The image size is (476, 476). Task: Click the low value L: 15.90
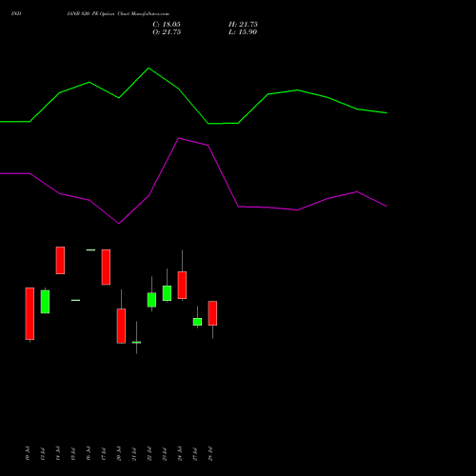pos(243,32)
